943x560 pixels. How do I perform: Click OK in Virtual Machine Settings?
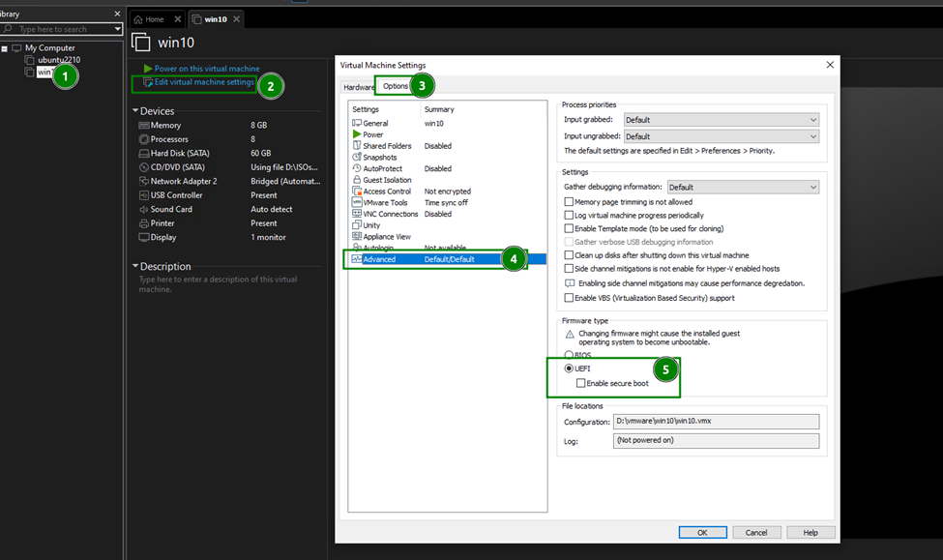pyautogui.click(x=702, y=532)
